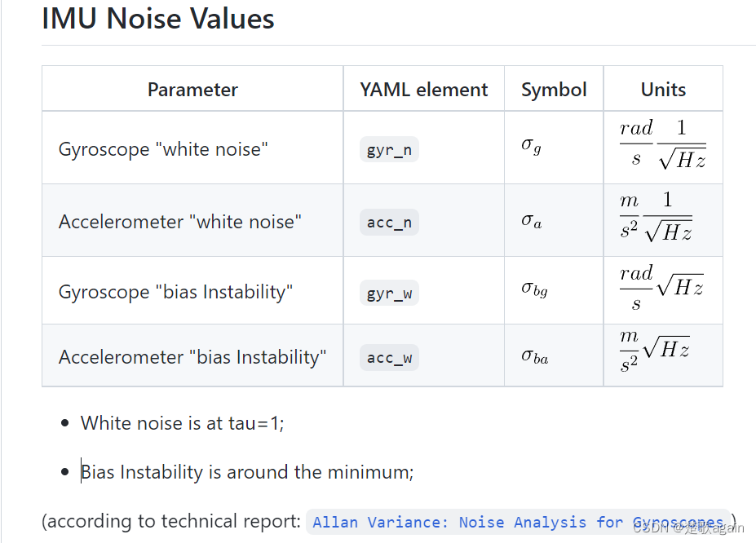
Task: Click the sigma g symbol
Action: pos(532,145)
